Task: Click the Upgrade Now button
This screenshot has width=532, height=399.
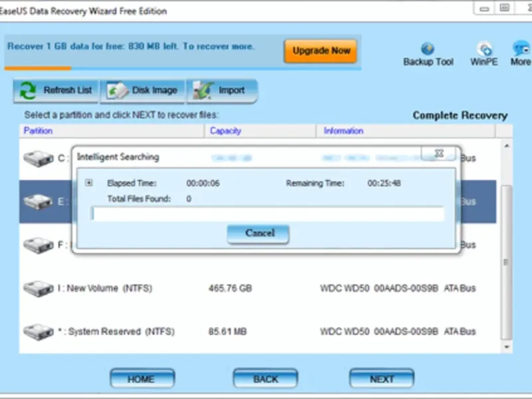Action: pyautogui.click(x=321, y=51)
